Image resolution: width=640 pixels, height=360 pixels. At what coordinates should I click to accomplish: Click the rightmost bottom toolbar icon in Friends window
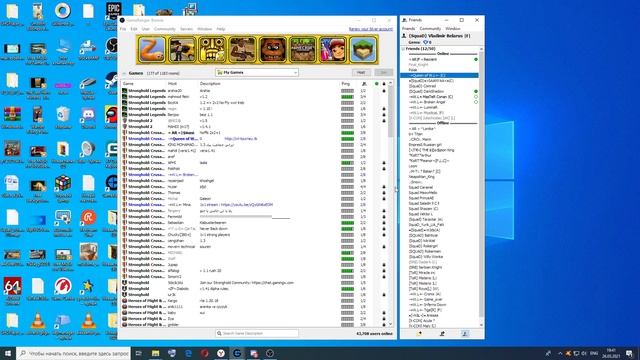464,333
